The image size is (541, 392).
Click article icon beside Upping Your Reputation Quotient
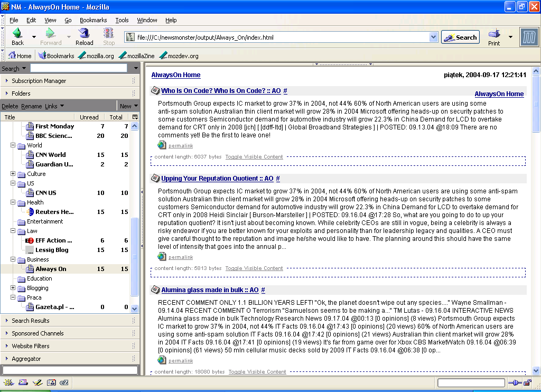tap(155, 178)
